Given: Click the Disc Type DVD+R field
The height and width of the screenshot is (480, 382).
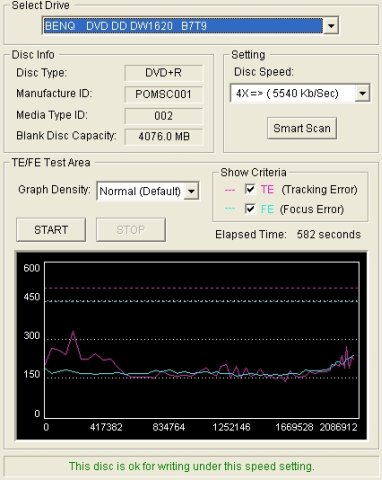Looking at the screenshot, I should click(163, 73).
